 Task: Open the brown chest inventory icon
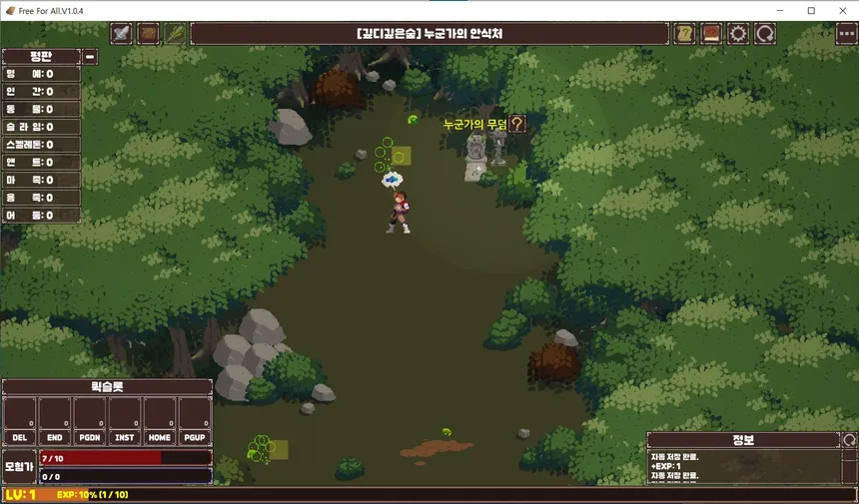click(x=148, y=34)
